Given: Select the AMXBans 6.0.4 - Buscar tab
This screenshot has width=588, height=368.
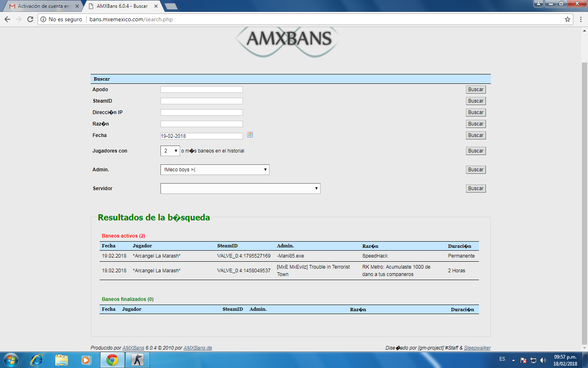Looking at the screenshot, I should (122, 6).
